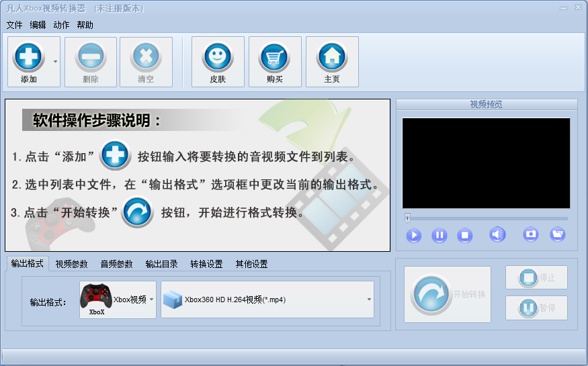
Task: Click the 清空 (Clear) X icon
Action: coord(146,57)
